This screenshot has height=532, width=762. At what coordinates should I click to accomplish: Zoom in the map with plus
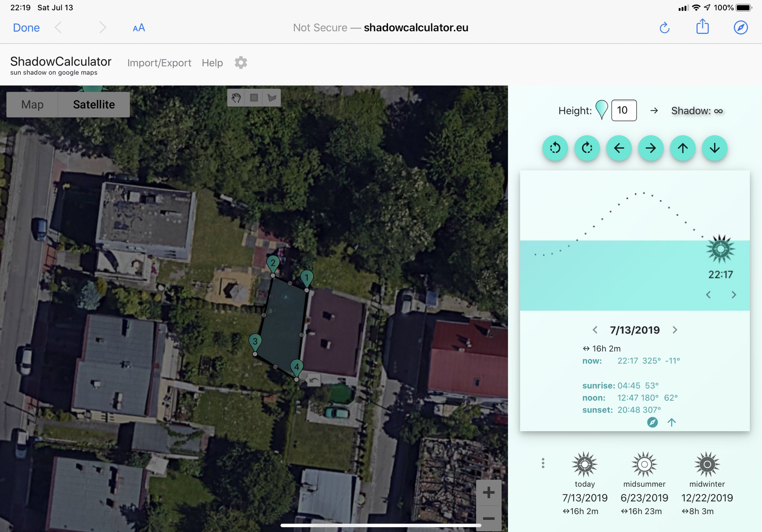[x=489, y=493]
